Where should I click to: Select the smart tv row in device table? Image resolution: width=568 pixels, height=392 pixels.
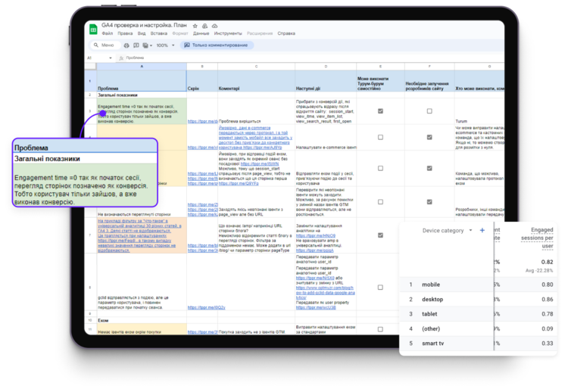478,343
